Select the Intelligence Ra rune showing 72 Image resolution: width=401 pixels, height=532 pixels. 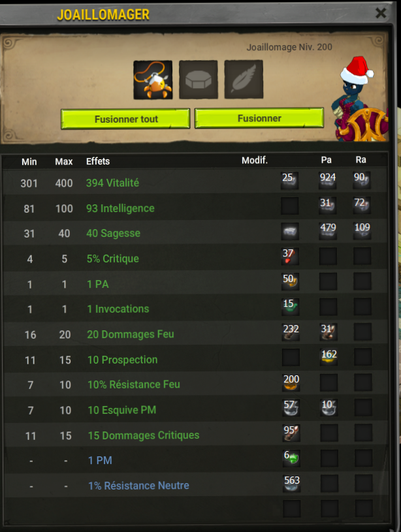pos(361,205)
